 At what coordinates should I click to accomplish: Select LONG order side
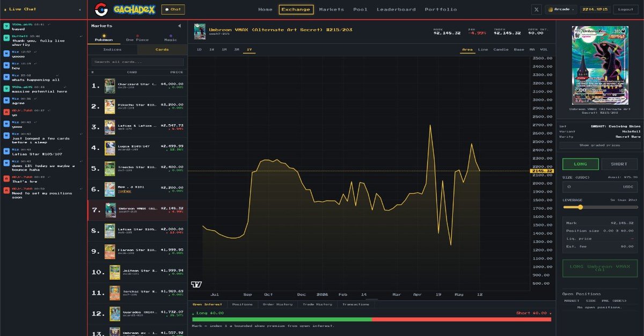(x=580, y=164)
